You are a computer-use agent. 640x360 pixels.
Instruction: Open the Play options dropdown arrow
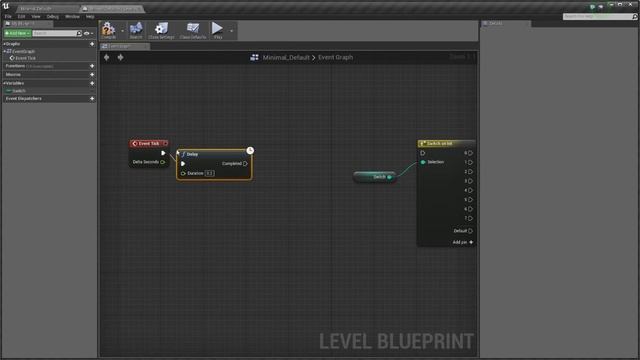point(231,31)
